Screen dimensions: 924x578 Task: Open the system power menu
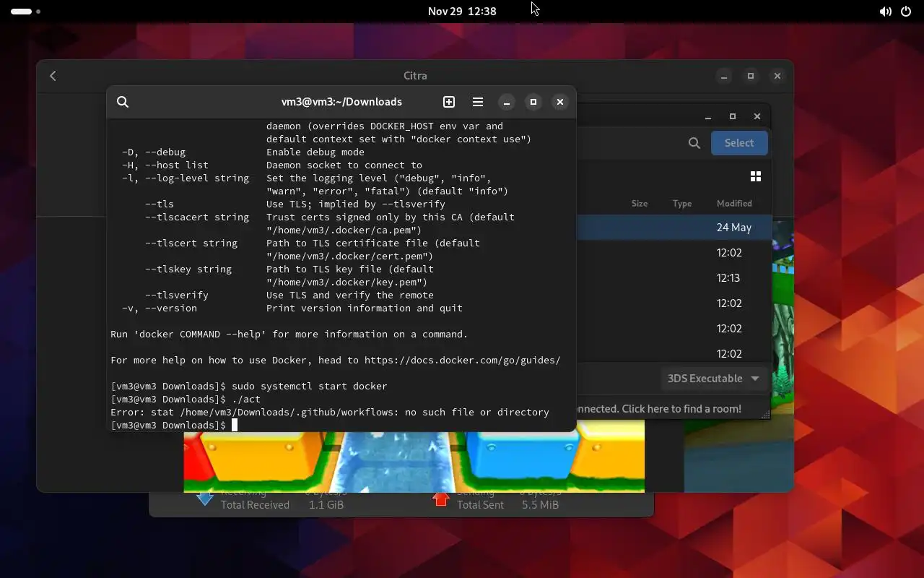pyautogui.click(x=906, y=12)
